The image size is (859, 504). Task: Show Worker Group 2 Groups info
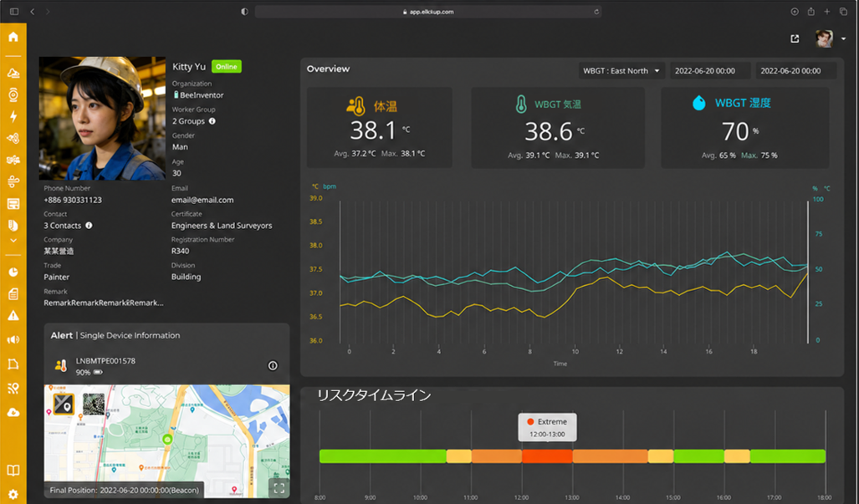(x=212, y=121)
